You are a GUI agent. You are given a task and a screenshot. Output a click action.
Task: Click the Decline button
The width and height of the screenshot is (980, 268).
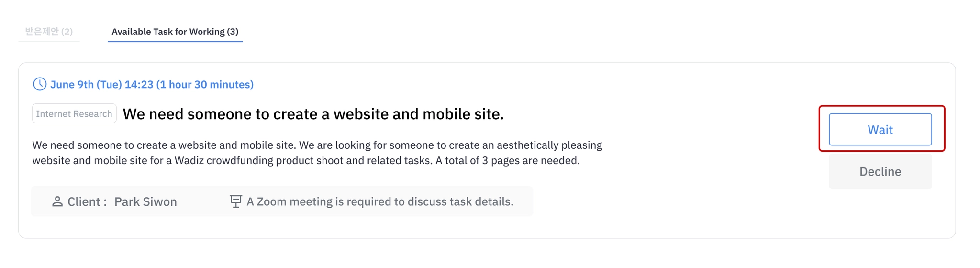(880, 171)
